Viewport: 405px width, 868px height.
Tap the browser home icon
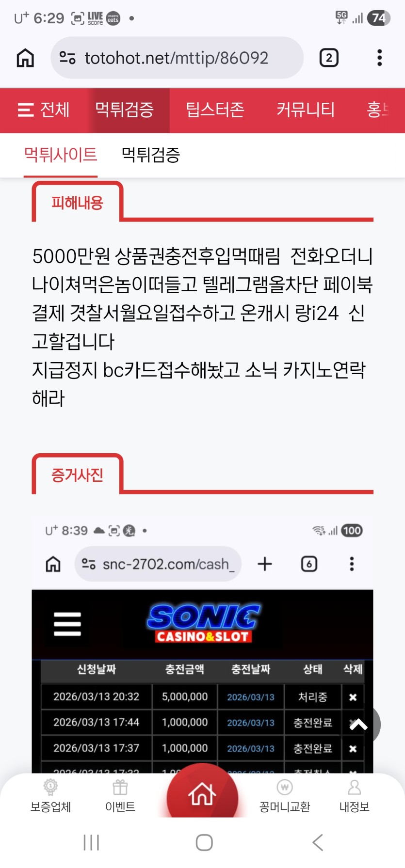pos(25,58)
